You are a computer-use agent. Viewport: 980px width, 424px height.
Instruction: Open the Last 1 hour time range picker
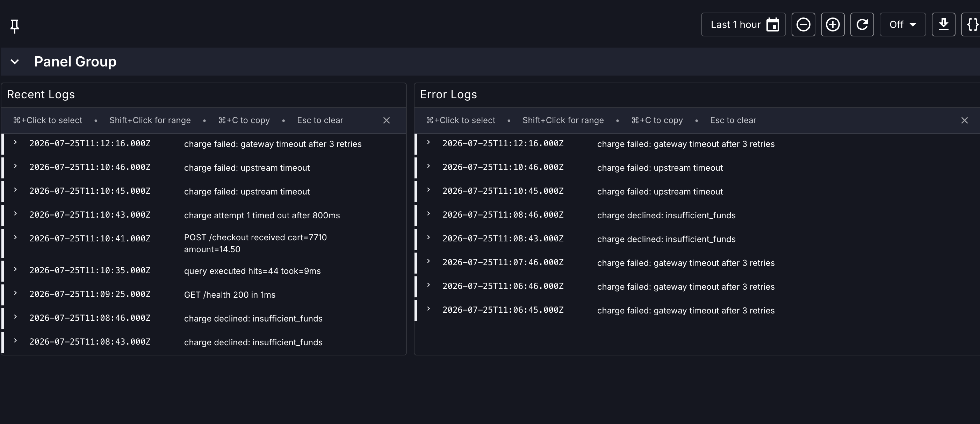coord(743,25)
